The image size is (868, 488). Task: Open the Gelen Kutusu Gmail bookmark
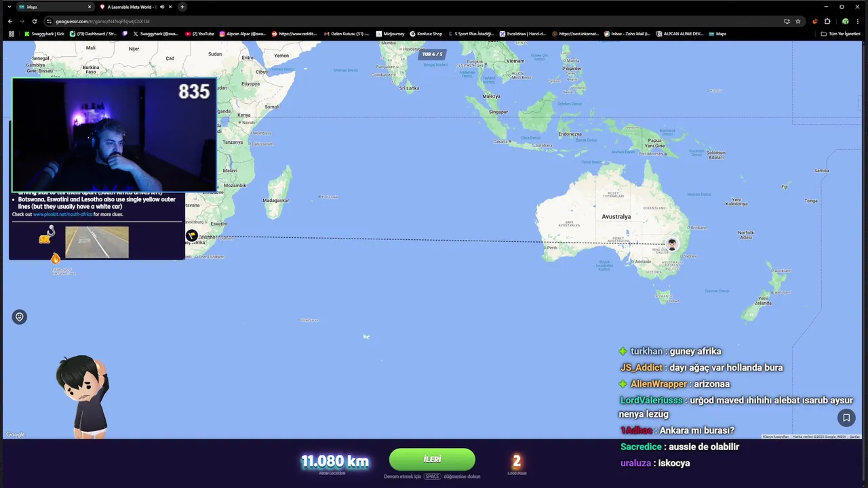[x=347, y=33]
